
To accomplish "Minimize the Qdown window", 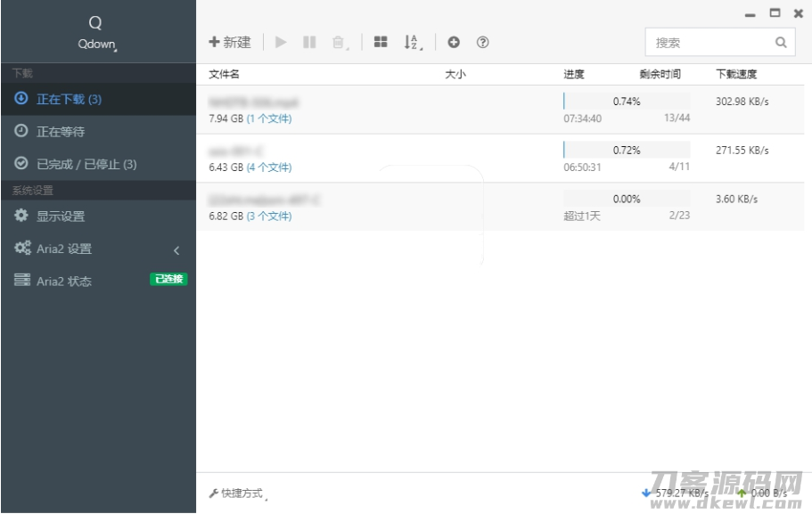I will (x=750, y=15).
